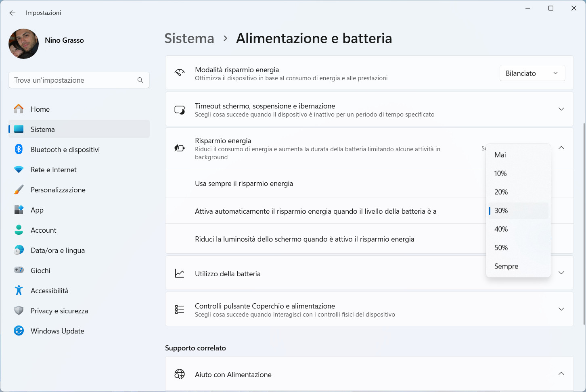Viewport: 586px width, 392px height.
Task: Expand Timeout schermo, sospensione e ibernazione
Action: (x=561, y=109)
